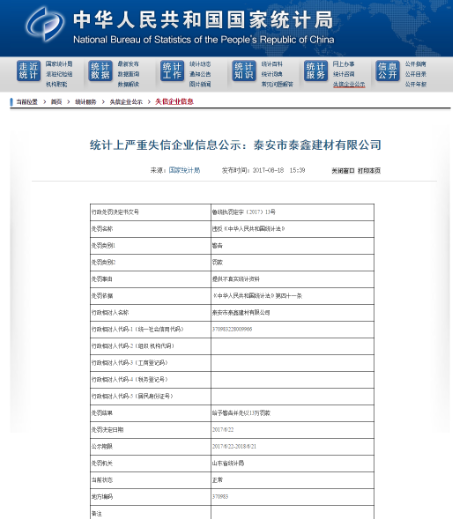Select publicity period 2017/6/22-2018/6/21

tap(234, 446)
